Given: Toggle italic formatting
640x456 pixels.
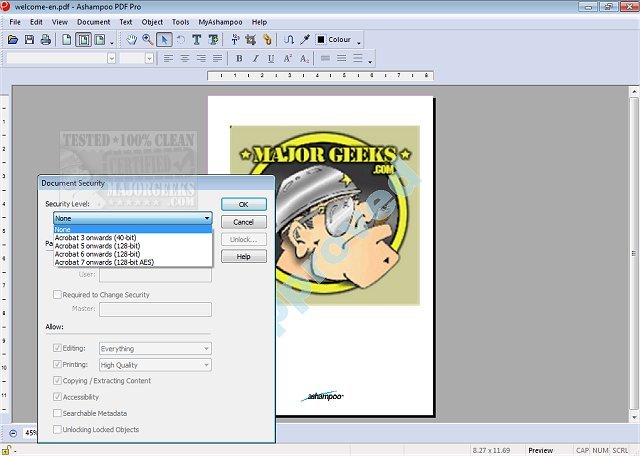Looking at the screenshot, I should (255, 59).
